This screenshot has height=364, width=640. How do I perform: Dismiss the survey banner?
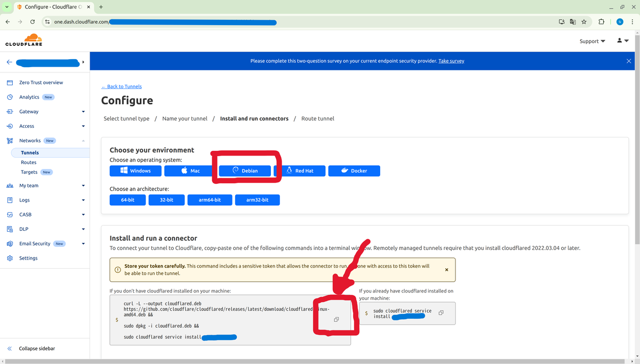pyautogui.click(x=629, y=61)
